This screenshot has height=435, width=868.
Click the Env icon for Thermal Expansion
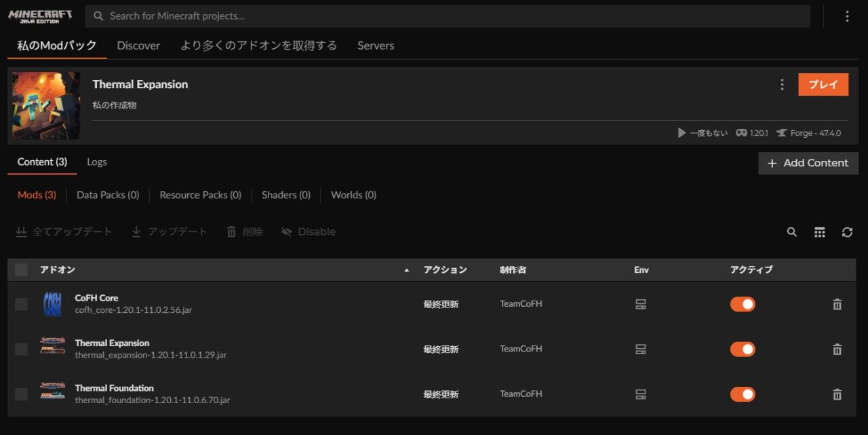[x=641, y=349]
